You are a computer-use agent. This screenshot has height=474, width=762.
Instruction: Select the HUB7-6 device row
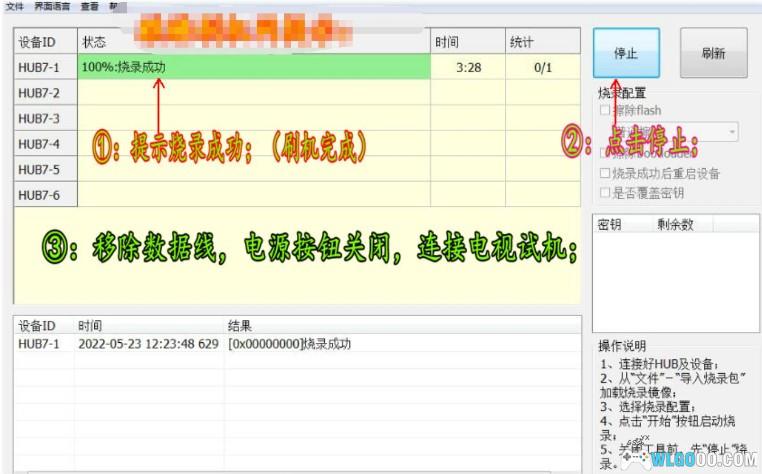coord(297,194)
